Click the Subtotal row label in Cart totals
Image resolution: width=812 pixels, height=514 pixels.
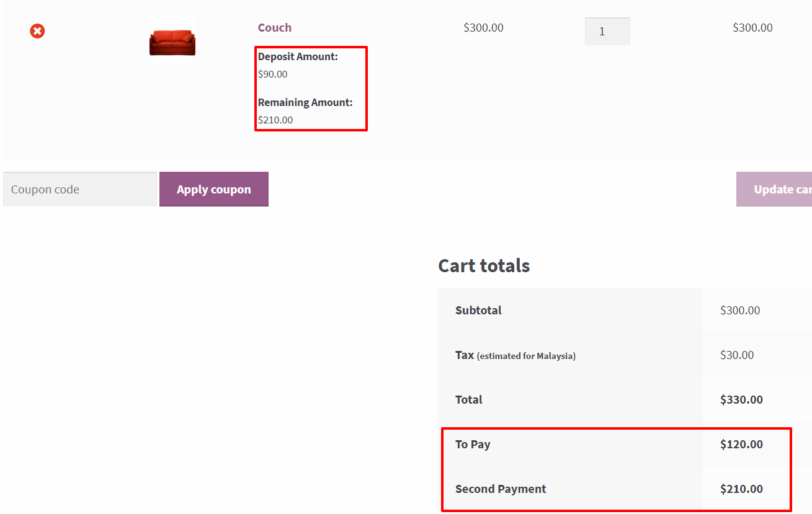coord(478,310)
